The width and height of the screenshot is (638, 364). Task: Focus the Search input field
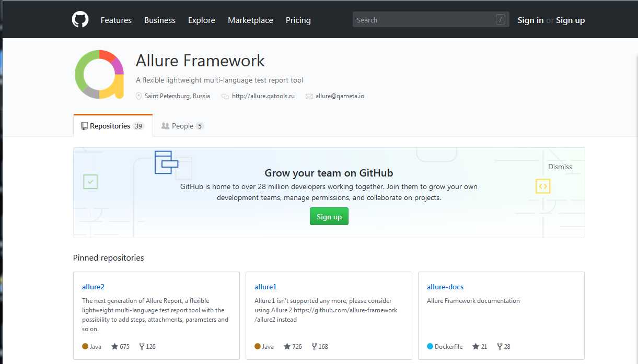(431, 20)
